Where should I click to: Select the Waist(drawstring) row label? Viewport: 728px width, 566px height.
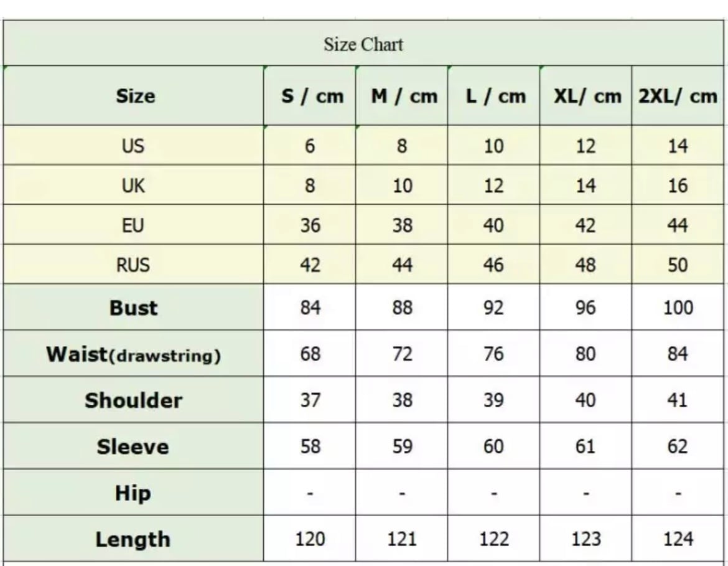point(134,354)
